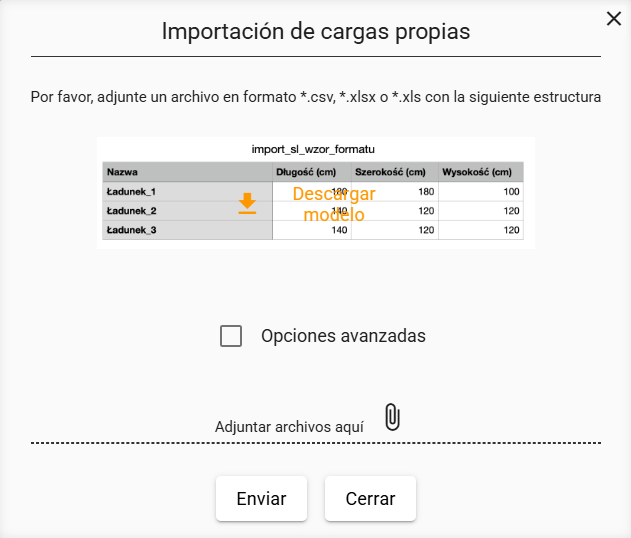Click the file format instruction text
This screenshot has width=631, height=538.
point(316,97)
